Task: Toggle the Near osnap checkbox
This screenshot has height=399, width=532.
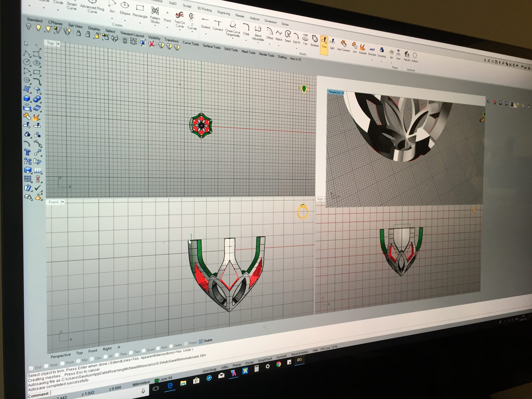Action: click(46, 366)
